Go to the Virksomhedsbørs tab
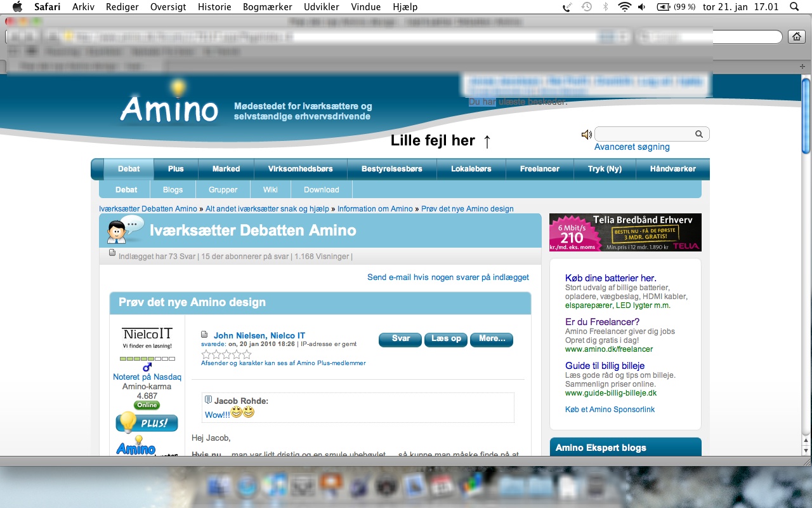Viewport: 812px width, 508px height. coord(301,169)
